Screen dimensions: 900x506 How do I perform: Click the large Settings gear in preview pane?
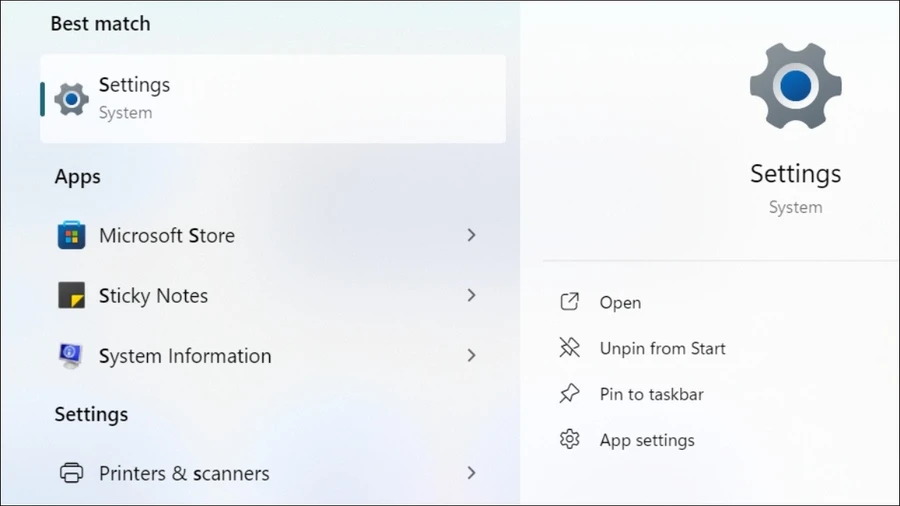coord(796,86)
